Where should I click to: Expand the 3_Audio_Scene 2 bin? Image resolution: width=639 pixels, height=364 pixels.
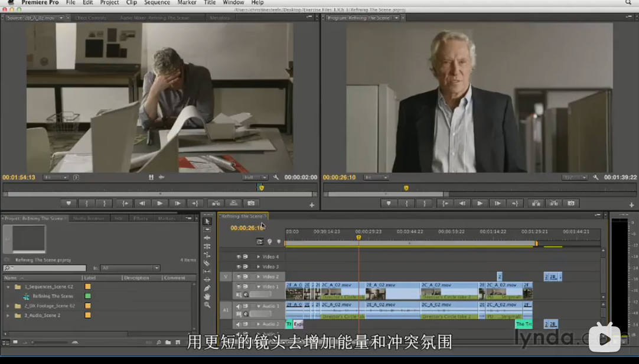coord(8,316)
